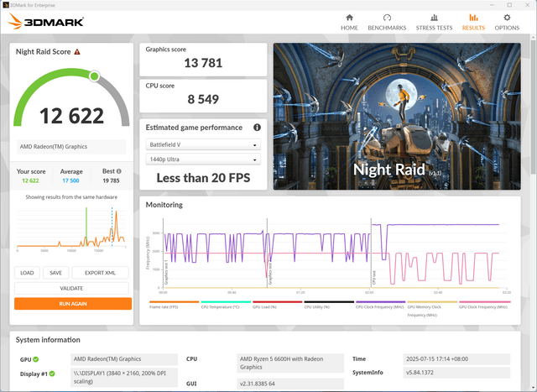Click the Less than 20 FPS result
537x392 pixels.
click(x=203, y=178)
